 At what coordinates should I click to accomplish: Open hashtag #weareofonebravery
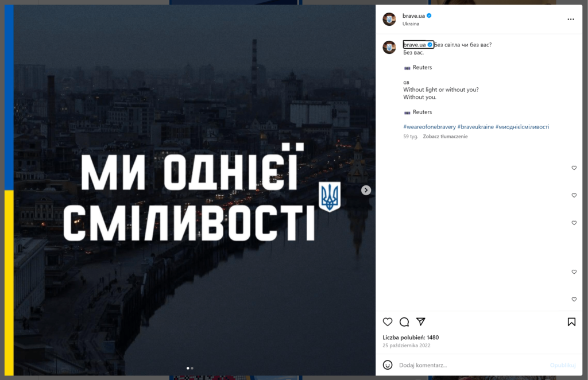tap(430, 127)
